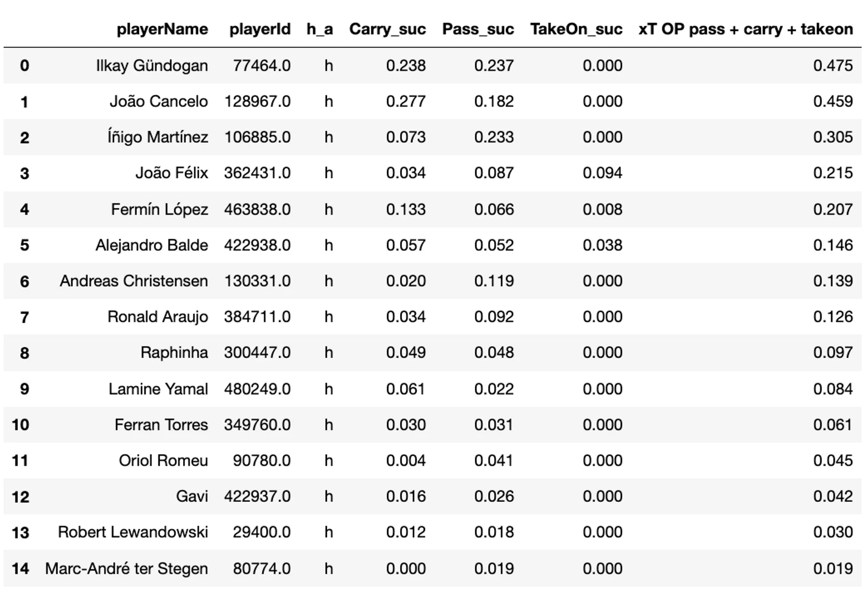Screen dimensions: 868x594
Task: Click João Félix's TakeOn_suc value 0.094
Action: 602,173
